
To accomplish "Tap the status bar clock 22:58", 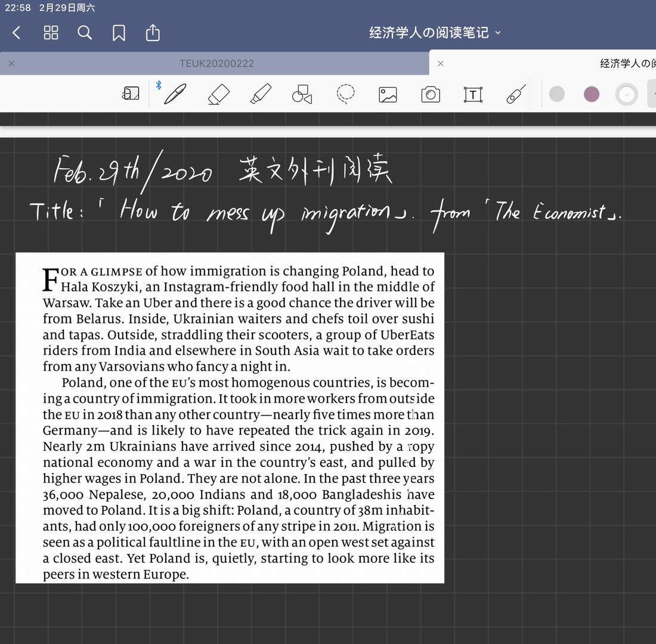I will point(17,8).
